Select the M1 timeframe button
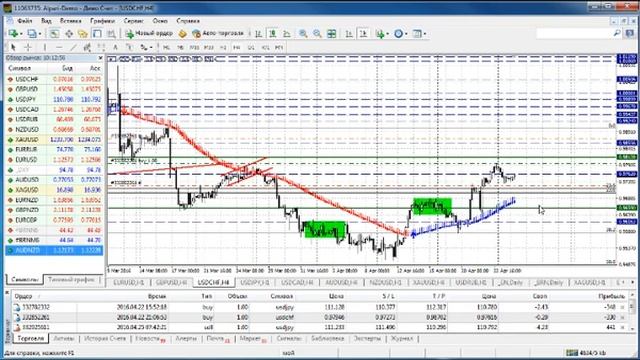 [x=166, y=47]
